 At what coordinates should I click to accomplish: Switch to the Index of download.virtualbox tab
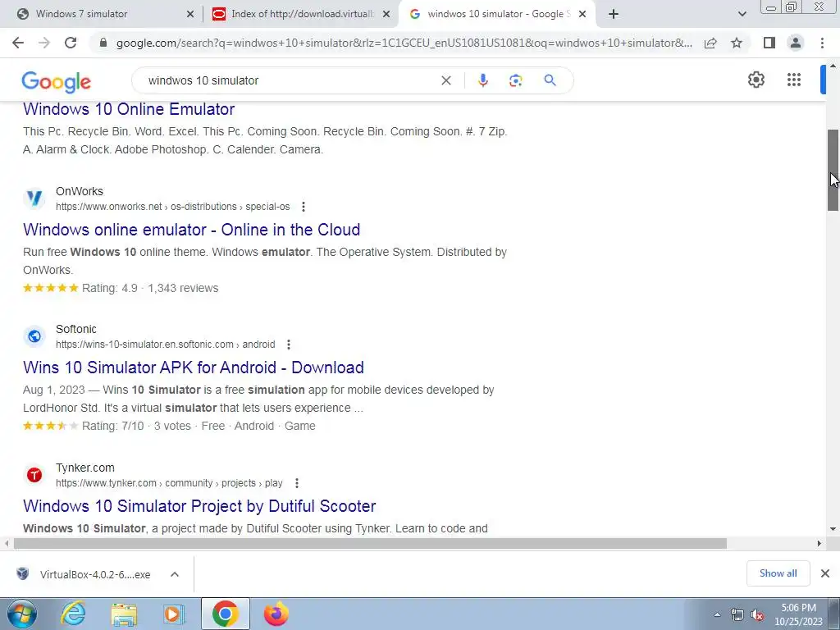(301, 14)
